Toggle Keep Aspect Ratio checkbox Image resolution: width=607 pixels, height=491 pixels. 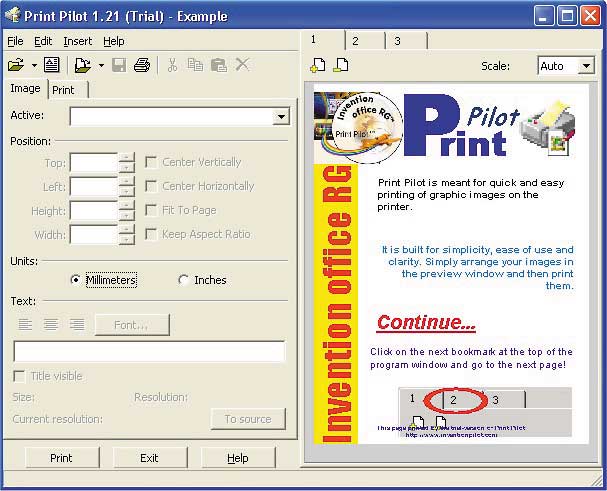point(151,234)
